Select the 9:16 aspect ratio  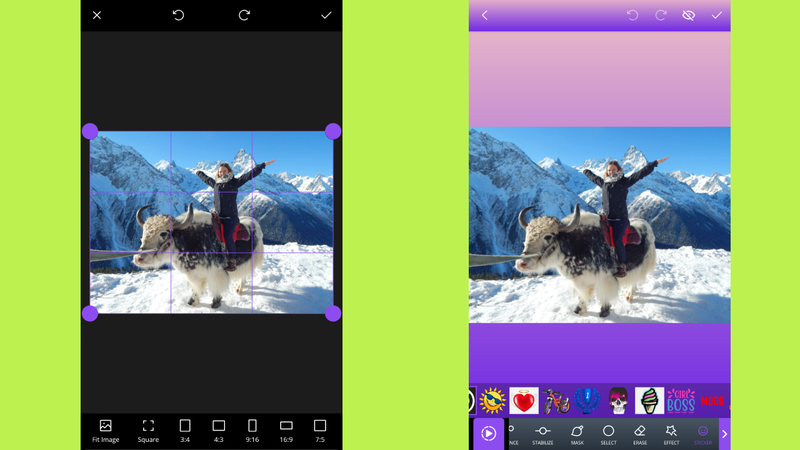tap(252, 430)
